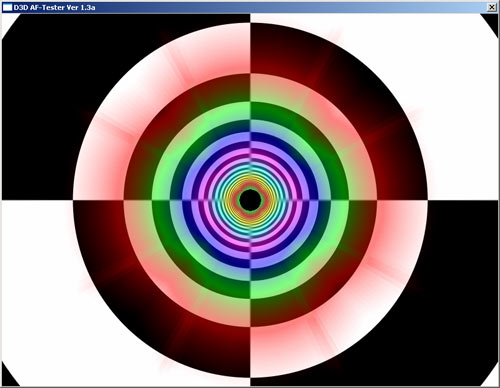Click the D3D AF-Tester Ver 1.3a title text
The image size is (500, 388).
[x=54, y=7]
